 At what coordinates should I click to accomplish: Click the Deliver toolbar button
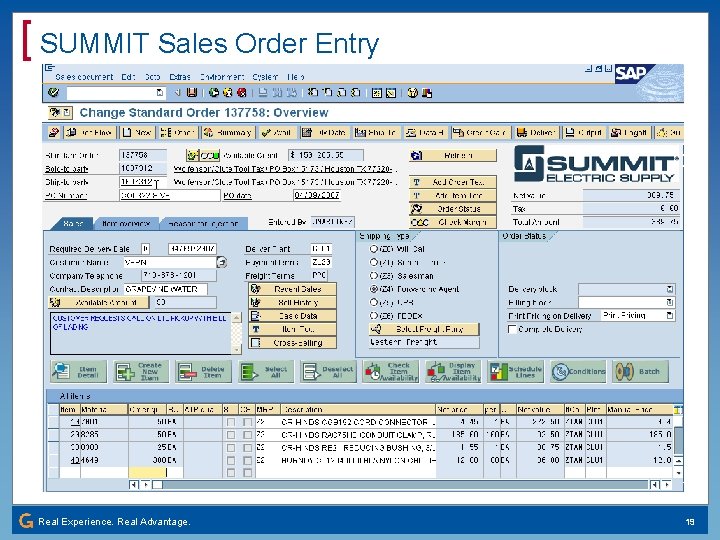536,133
